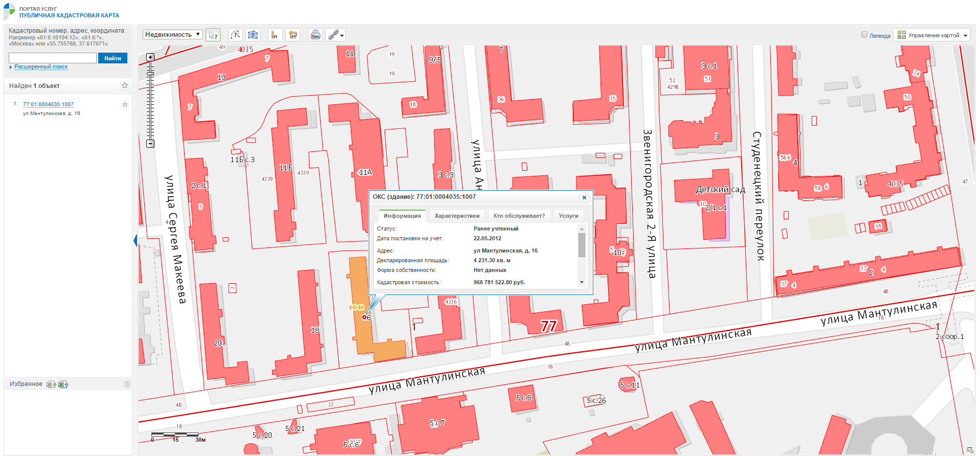
Task: Expand Расширенный поиск section
Action: pyautogui.click(x=40, y=67)
